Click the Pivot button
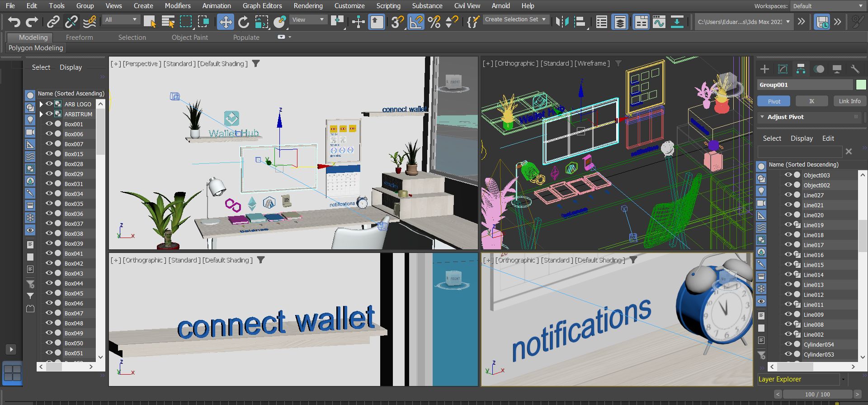Screen dimensions: 868x405 (774, 101)
